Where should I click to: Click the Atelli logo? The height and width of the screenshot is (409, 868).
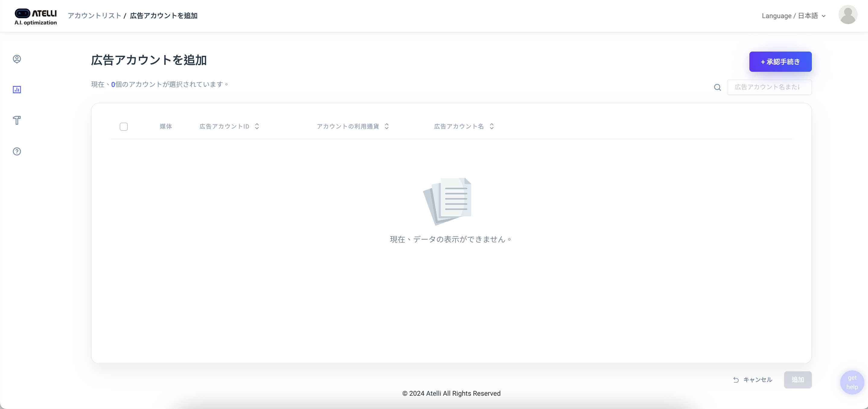(x=35, y=17)
